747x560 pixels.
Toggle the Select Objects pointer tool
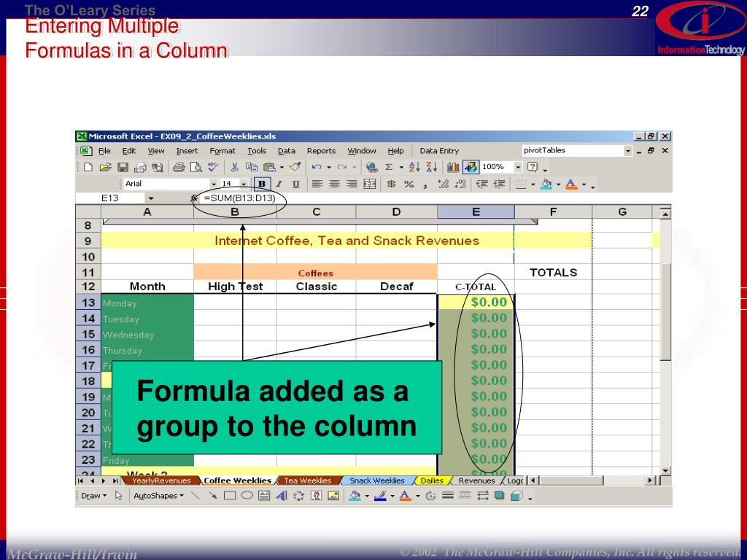[119, 496]
